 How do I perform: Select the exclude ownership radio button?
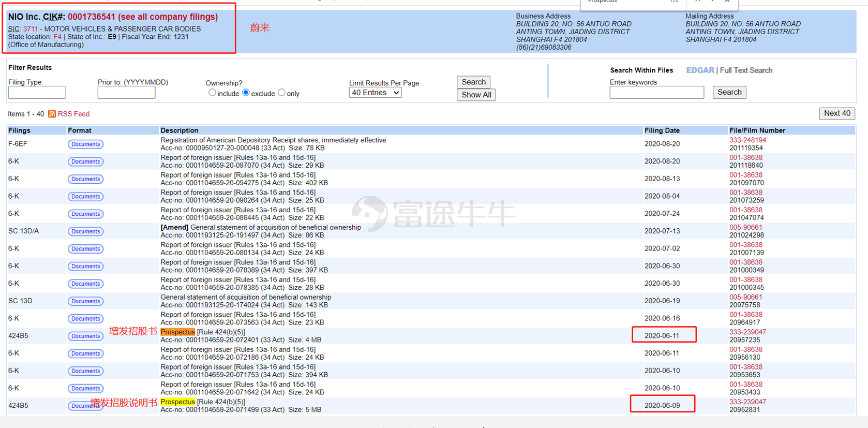click(246, 93)
